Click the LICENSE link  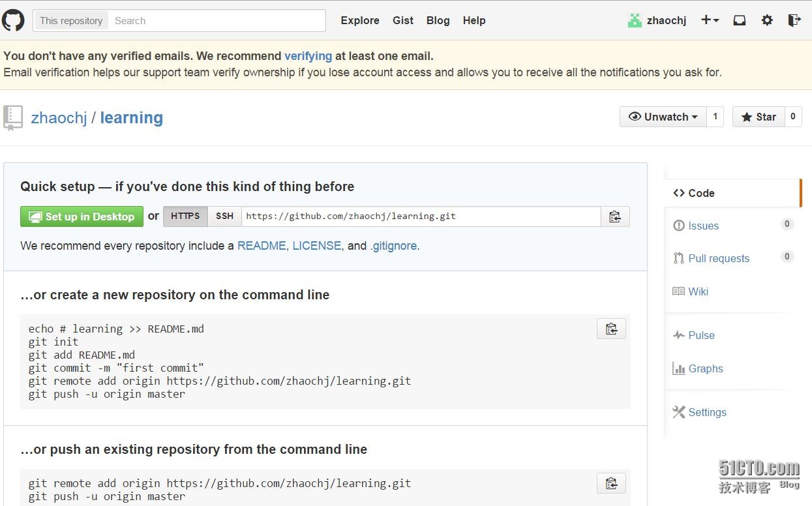316,246
